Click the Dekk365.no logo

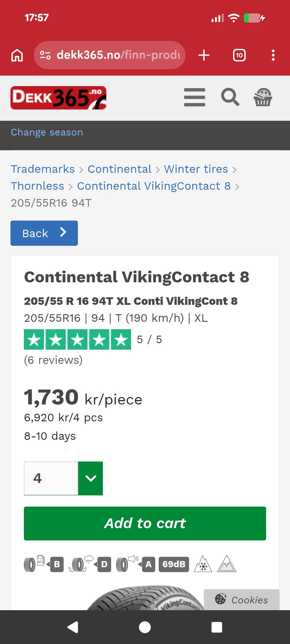pos(58,98)
